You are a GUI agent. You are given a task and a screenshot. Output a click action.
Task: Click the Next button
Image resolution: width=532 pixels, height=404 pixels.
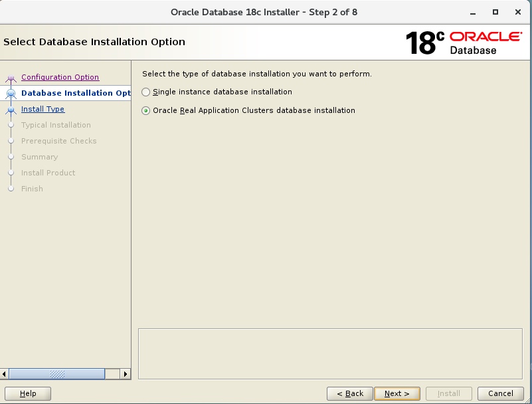397,393
